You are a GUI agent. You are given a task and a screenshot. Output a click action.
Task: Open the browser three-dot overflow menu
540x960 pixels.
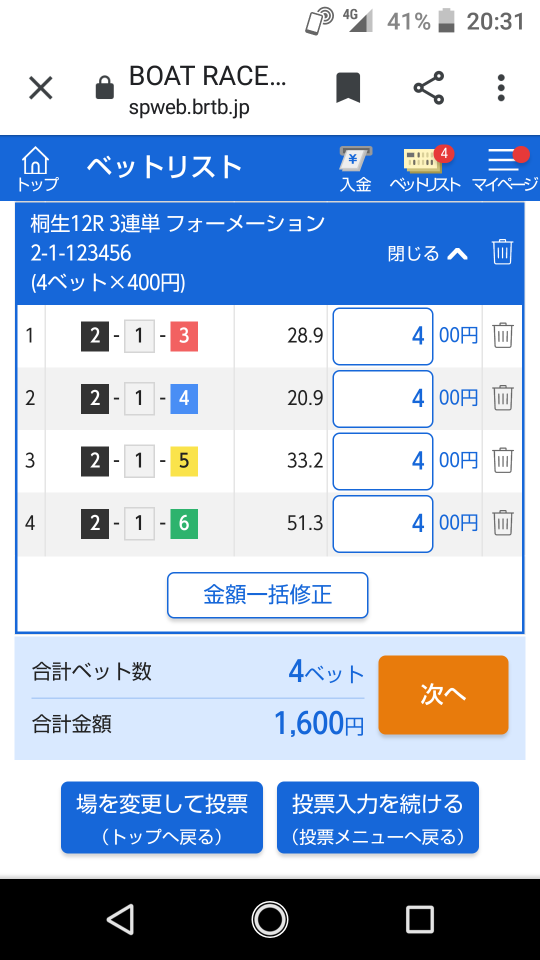tap(501, 88)
